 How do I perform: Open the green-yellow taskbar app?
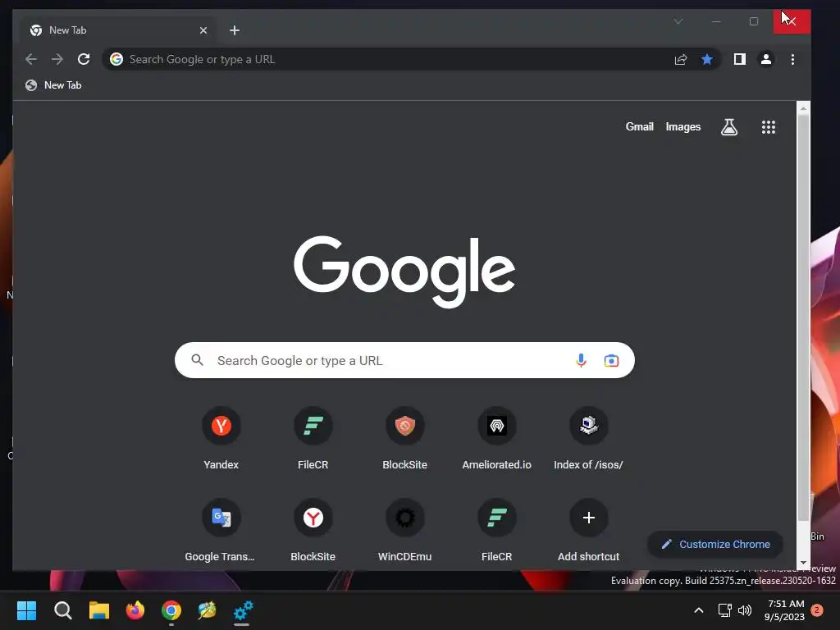pyautogui.click(x=208, y=610)
